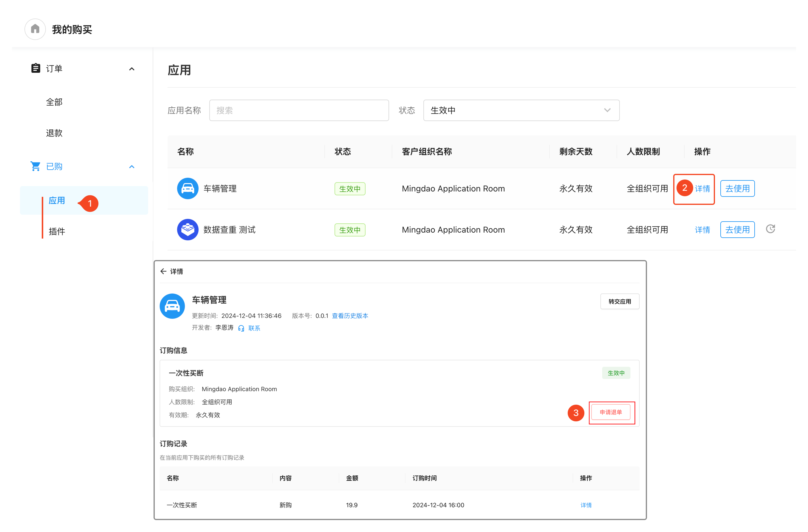Click the 19.9 amount cell
The width and height of the screenshot is (808, 532).
352,505
